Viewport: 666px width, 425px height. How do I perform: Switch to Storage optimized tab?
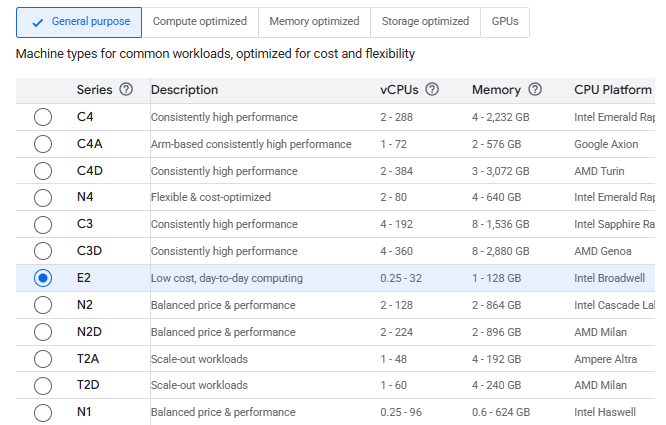pyautogui.click(x=425, y=21)
